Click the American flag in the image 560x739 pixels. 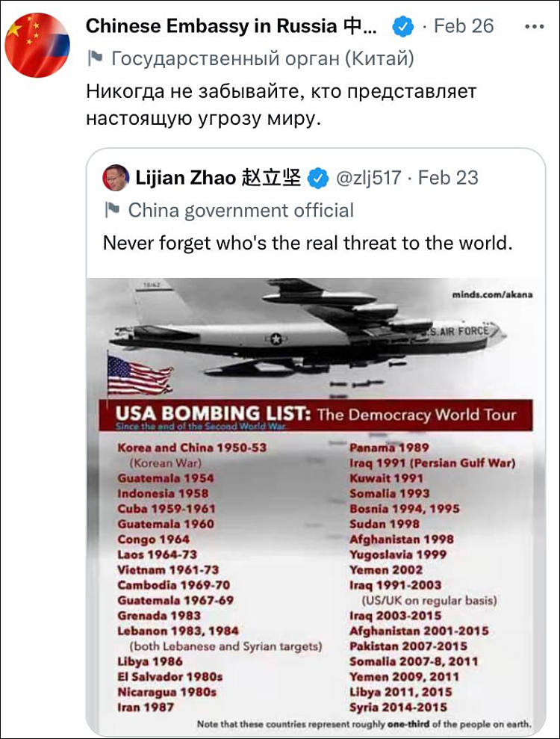click(140, 376)
